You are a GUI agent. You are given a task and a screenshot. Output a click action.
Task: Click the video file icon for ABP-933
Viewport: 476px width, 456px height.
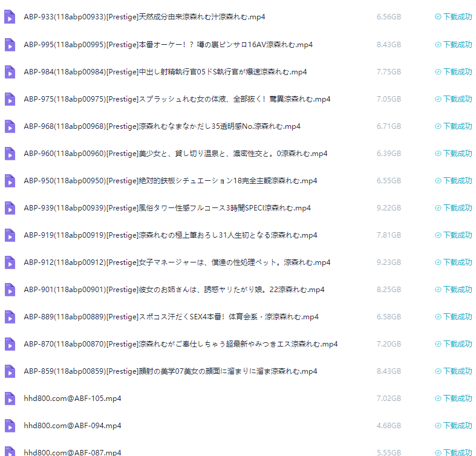[x=10, y=18]
